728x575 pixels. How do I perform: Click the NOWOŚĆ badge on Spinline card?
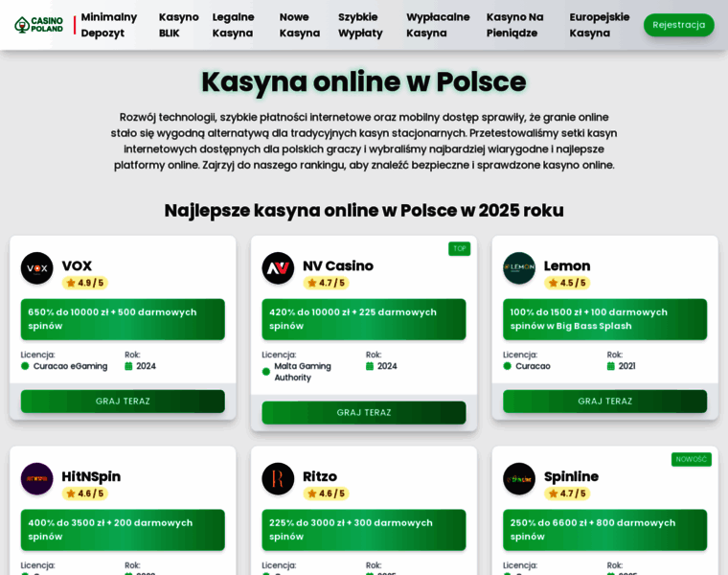click(691, 459)
